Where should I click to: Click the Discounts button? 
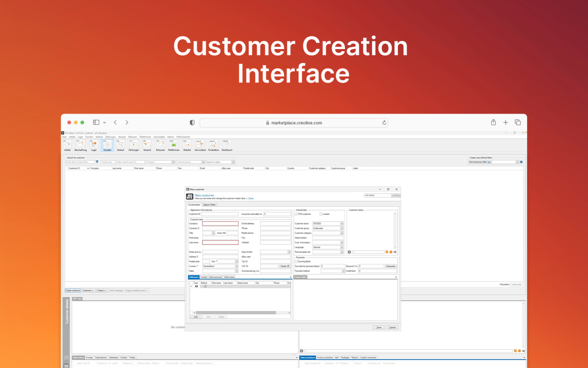pos(391,266)
